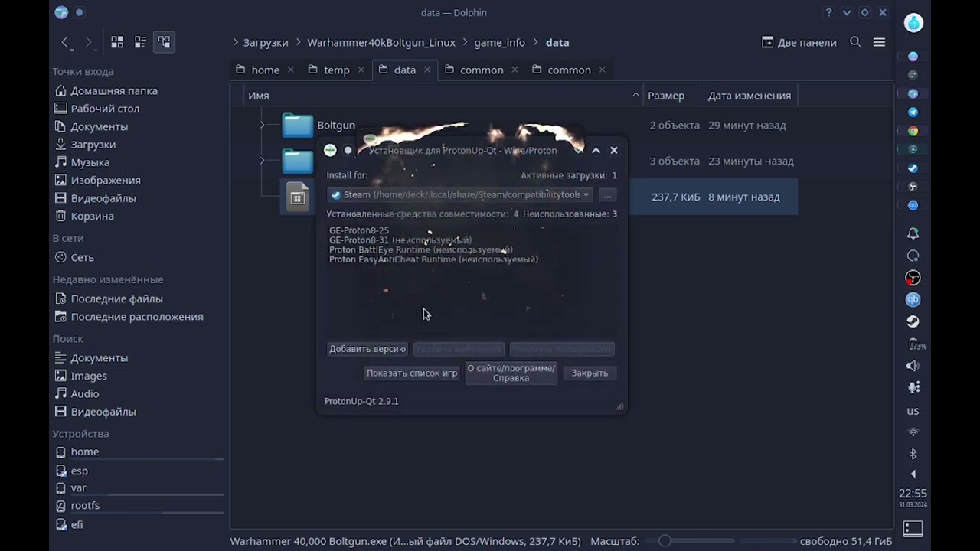Viewport: 980px width, 551px height.
Task: Go back in Dolphin navigation history
Action: point(65,43)
